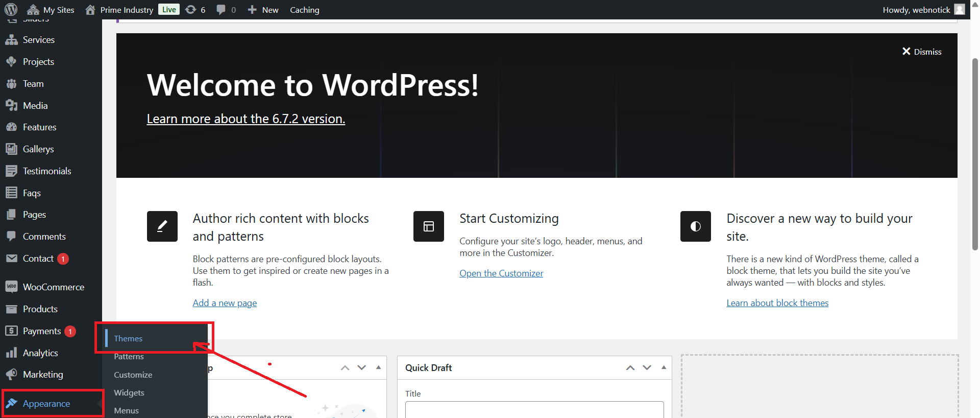Click the page vertical scrollbar thumb
980x418 pixels.
975,153
